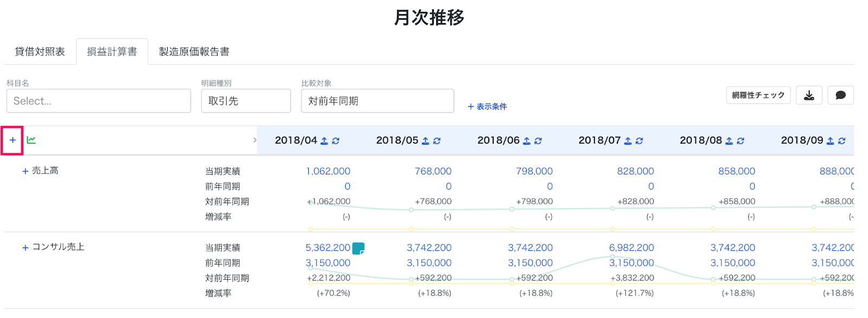Toggle the green line chart icon

tap(31, 140)
